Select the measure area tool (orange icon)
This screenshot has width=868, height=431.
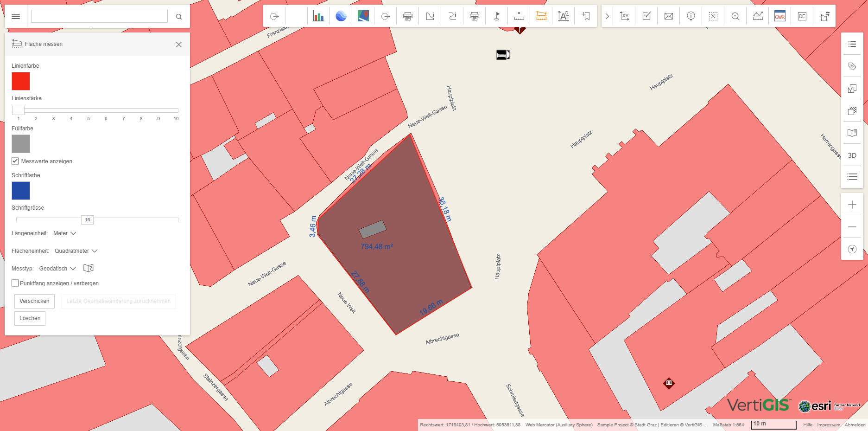[x=541, y=16]
